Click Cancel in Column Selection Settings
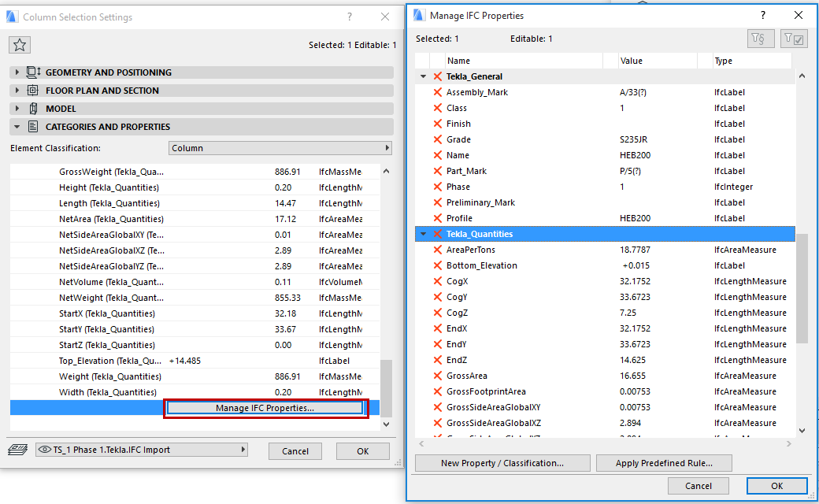 (x=295, y=451)
